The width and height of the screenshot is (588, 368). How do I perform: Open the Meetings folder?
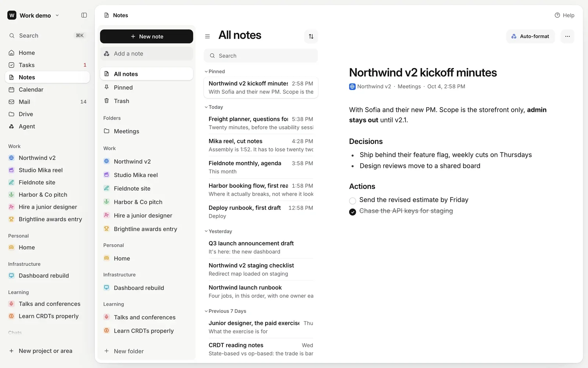(x=146, y=131)
